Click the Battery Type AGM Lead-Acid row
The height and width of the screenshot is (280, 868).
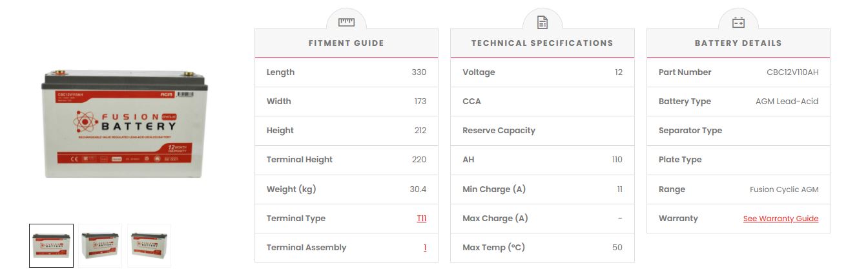click(x=738, y=102)
